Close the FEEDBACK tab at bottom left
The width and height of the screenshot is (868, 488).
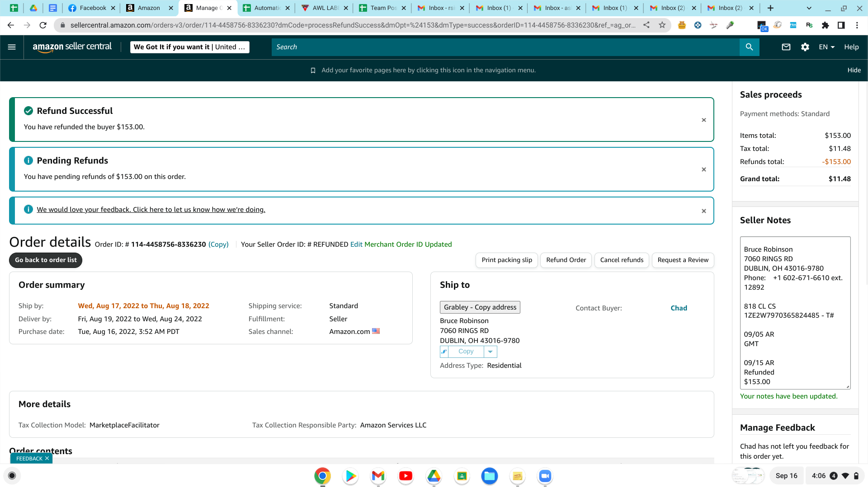coord(47,459)
